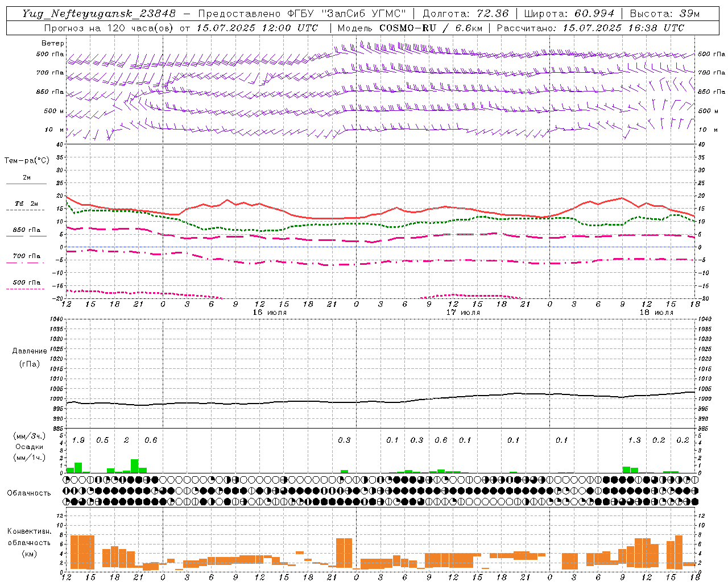Click the Td 2м dew point legend entry

[26, 203]
